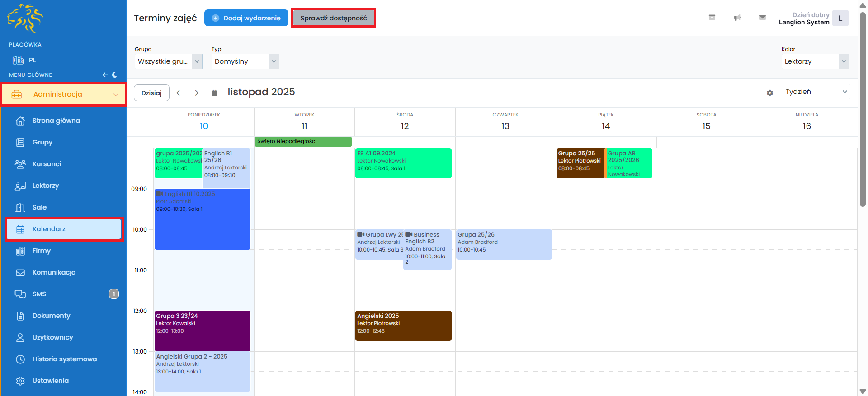Open the announcements megaphone icon

click(x=737, y=18)
